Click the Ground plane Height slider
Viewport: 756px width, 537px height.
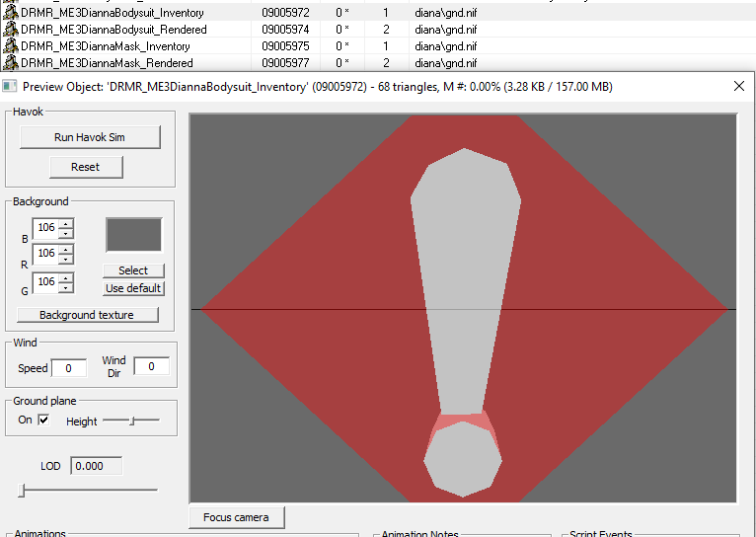131,421
